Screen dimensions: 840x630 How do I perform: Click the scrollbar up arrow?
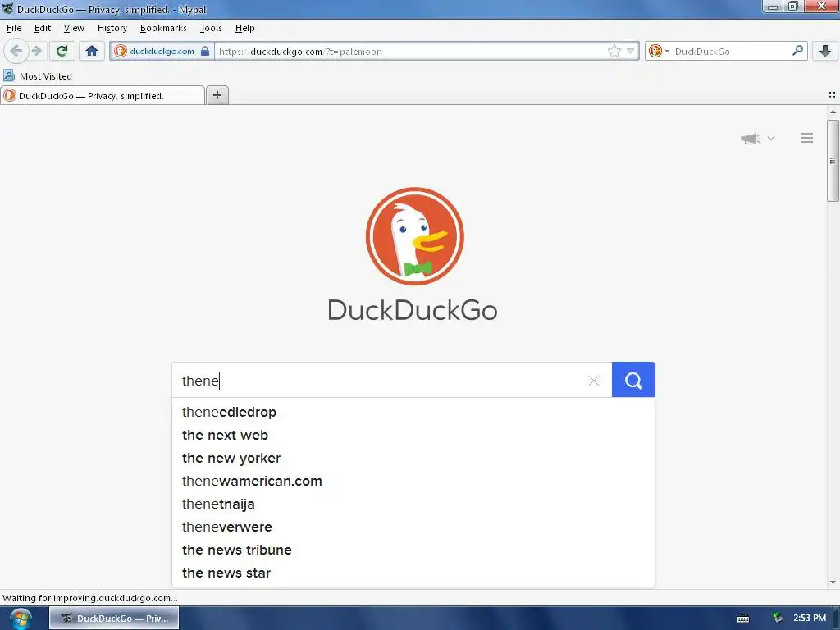pyautogui.click(x=833, y=112)
